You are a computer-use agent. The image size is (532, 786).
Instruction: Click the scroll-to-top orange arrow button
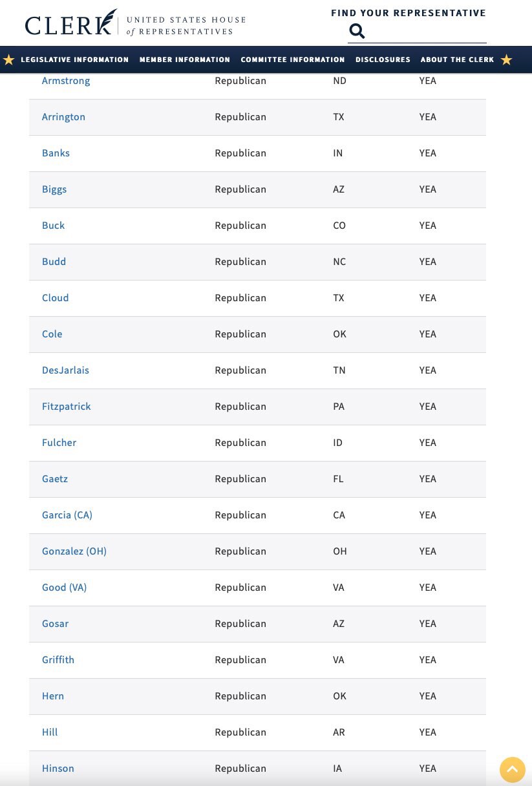[x=513, y=770]
